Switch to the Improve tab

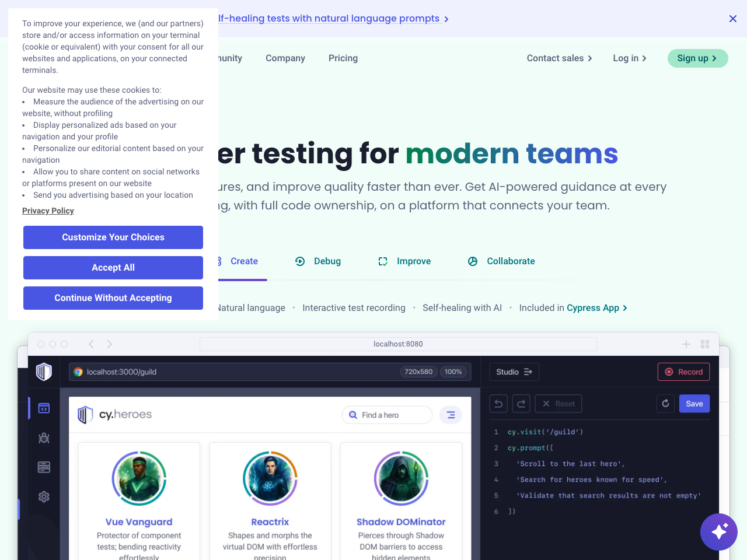tap(405, 261)
